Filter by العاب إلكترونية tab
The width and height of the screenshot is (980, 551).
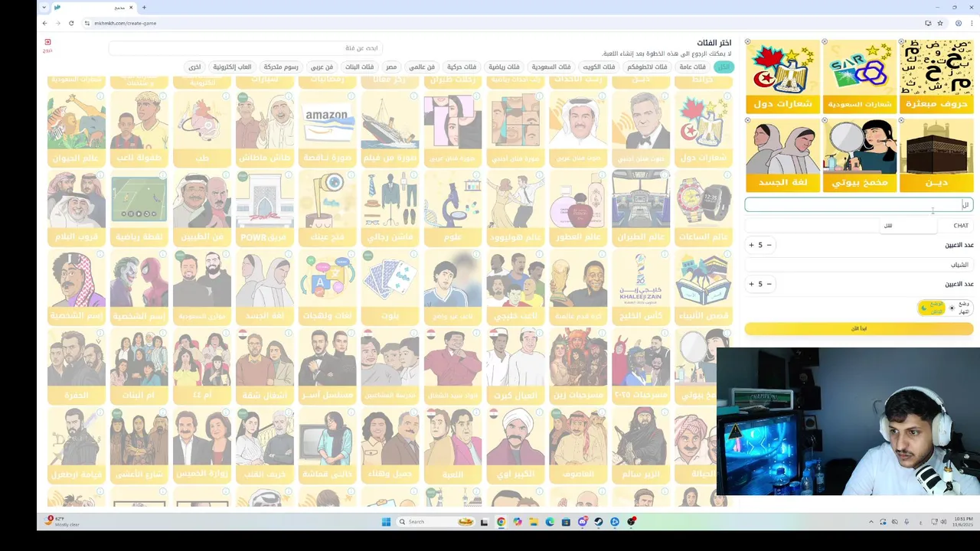232,67
